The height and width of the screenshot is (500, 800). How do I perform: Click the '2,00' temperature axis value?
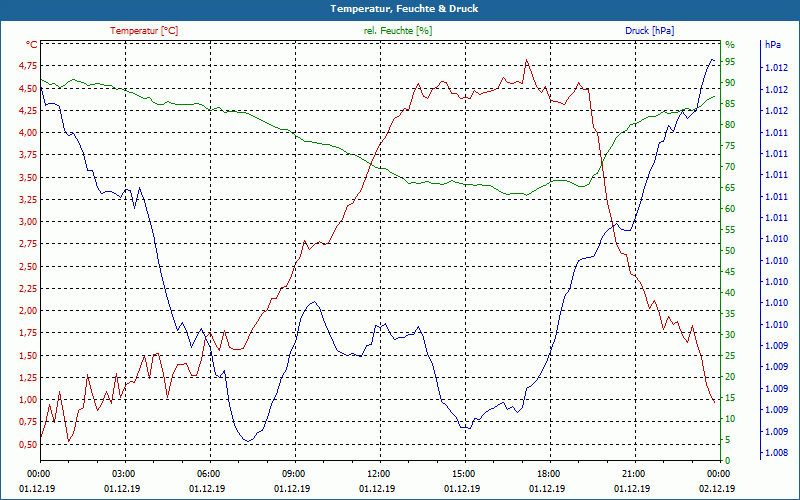tap(29, 311)
